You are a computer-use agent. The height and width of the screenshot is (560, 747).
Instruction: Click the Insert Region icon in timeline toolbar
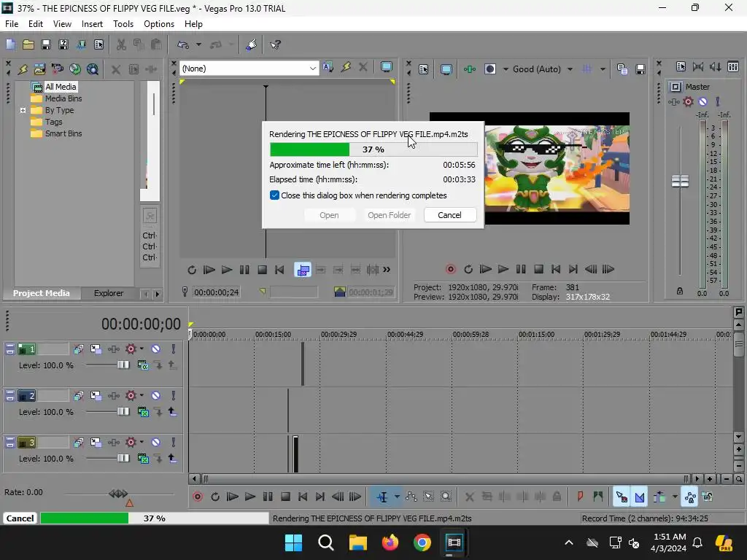[598, 497]
